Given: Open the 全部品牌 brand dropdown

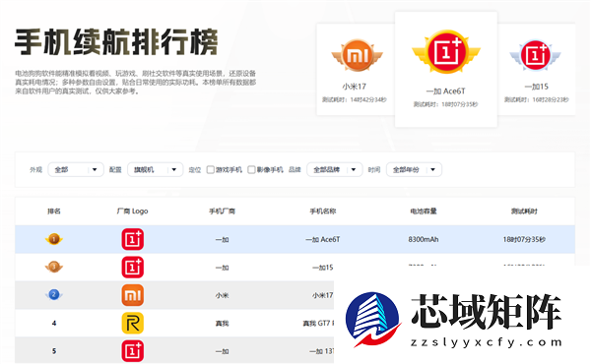Looking at the screenshot, I should tap(335, 170).
